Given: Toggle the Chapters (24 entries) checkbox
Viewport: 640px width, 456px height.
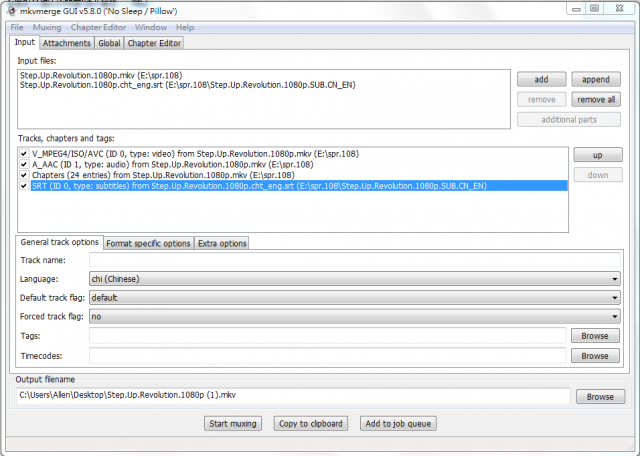Looking at the screenshot, I should [24, 175].
